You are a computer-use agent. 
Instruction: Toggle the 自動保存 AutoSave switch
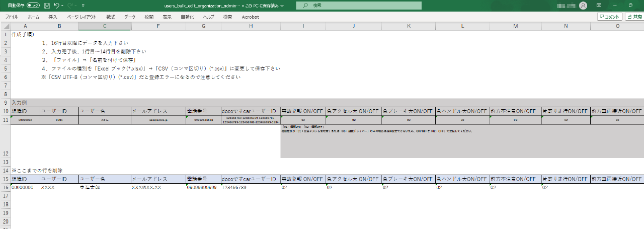[x=33, y=6]
